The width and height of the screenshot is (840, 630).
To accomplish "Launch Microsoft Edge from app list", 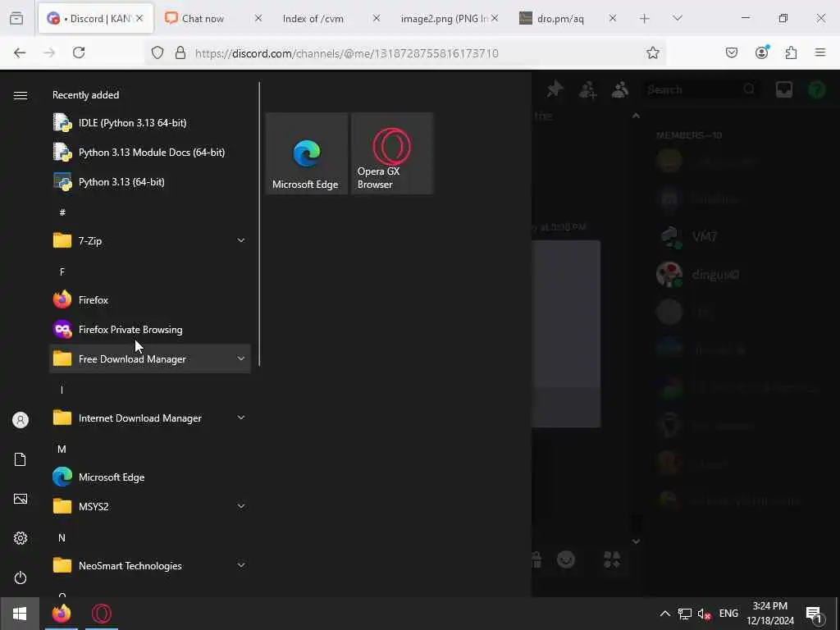I will (149, 477).
